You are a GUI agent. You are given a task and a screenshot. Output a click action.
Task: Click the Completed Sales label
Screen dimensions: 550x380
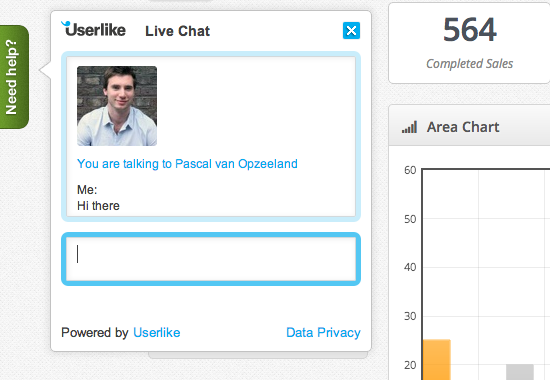469,64
